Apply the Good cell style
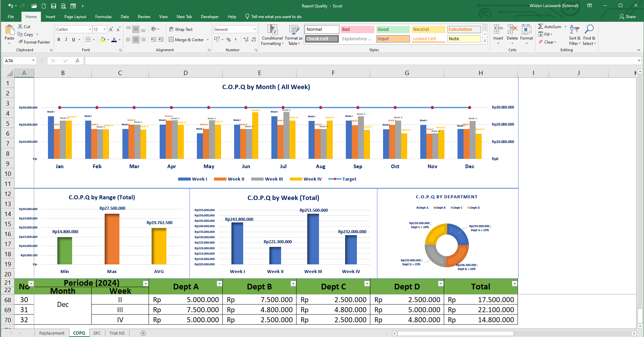 (393, 29)
